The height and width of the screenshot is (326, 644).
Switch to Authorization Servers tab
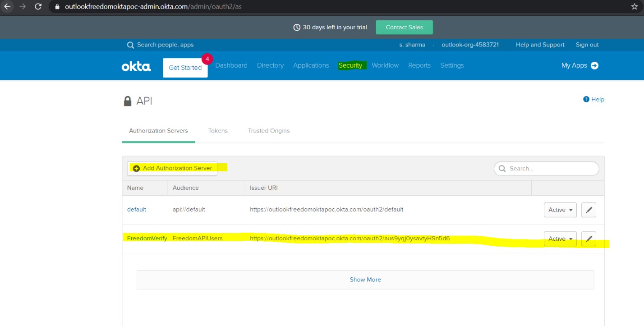click(x=158, y=131)
